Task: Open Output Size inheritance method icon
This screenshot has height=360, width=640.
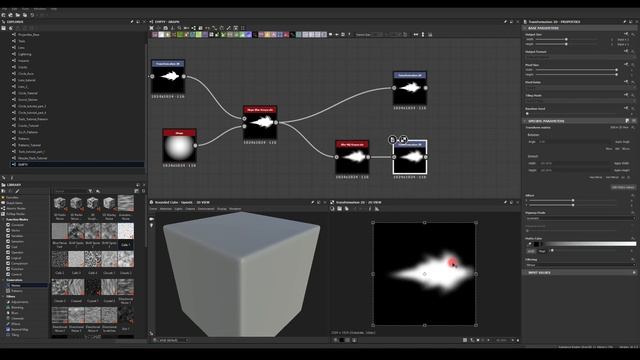Action: (x=626, y=34)
